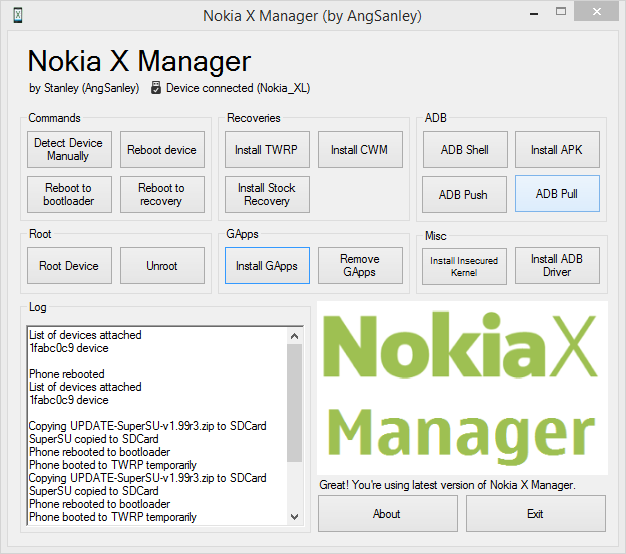Click Detect Device Manually button
Viewport: 626px width, 554px height.
[69, 150]
